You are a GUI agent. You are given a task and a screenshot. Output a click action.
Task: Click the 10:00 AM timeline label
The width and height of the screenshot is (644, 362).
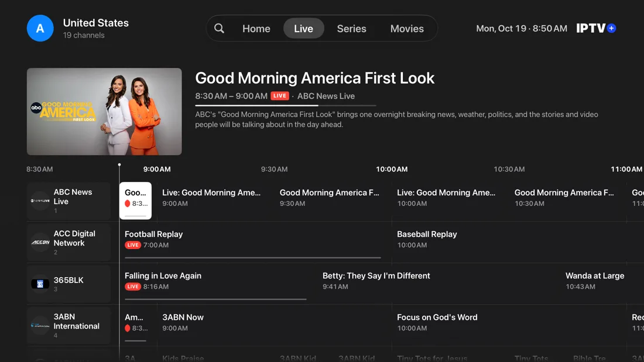coord(392,169)
